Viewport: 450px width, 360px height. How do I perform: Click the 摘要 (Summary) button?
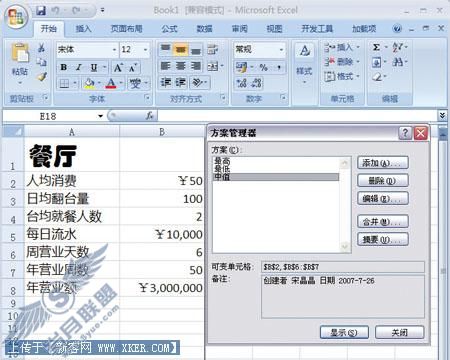383,239
